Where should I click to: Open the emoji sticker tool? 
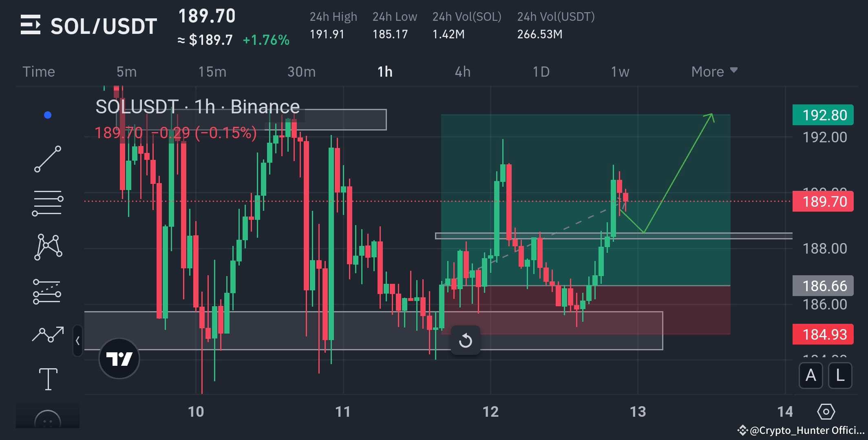tap(48, 418)
